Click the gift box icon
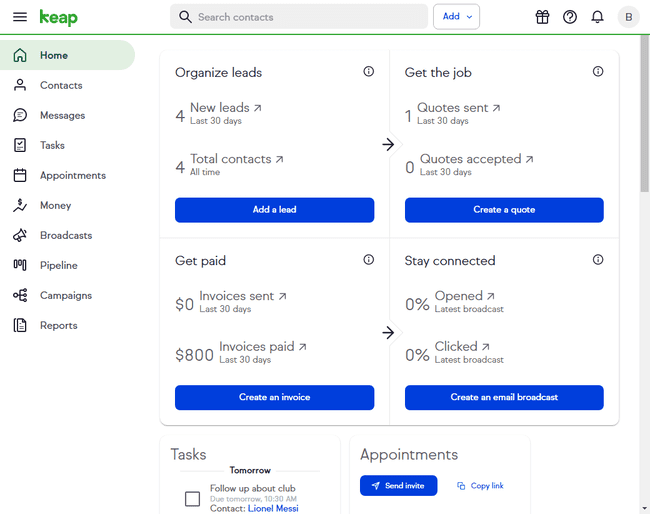This screenshot has height=514, width=650. point(542,17)
